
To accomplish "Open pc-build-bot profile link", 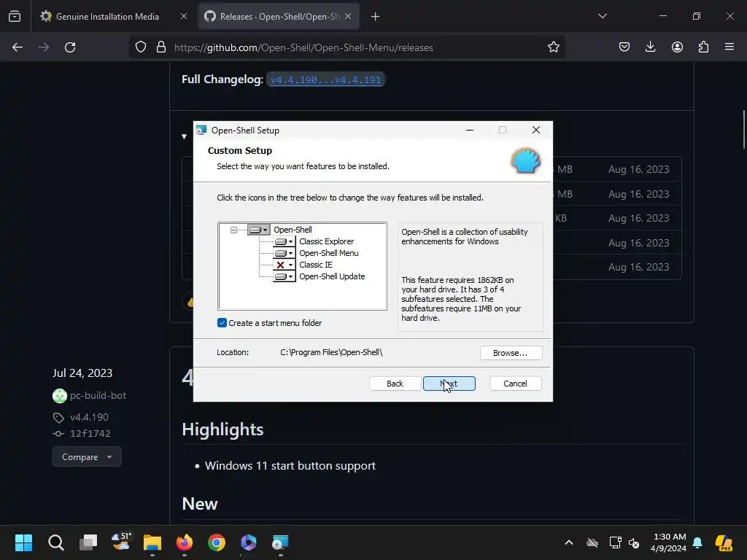I will click(x=98, y=396).
